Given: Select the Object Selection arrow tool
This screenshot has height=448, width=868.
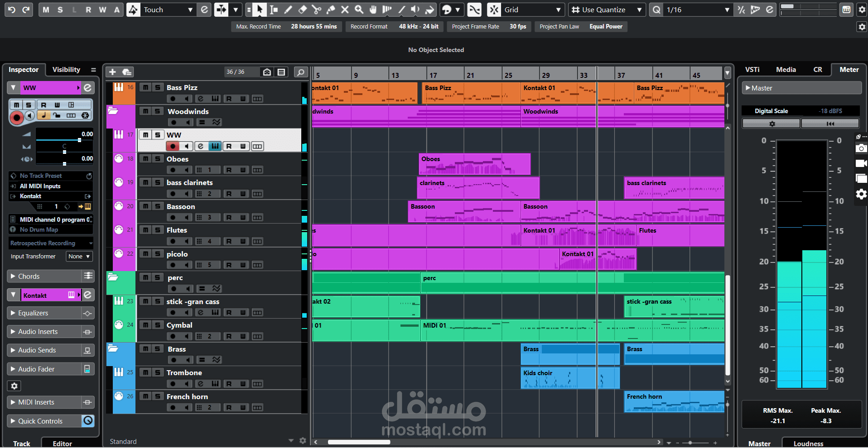Looking at the screenshot, I should pos(260,10).
